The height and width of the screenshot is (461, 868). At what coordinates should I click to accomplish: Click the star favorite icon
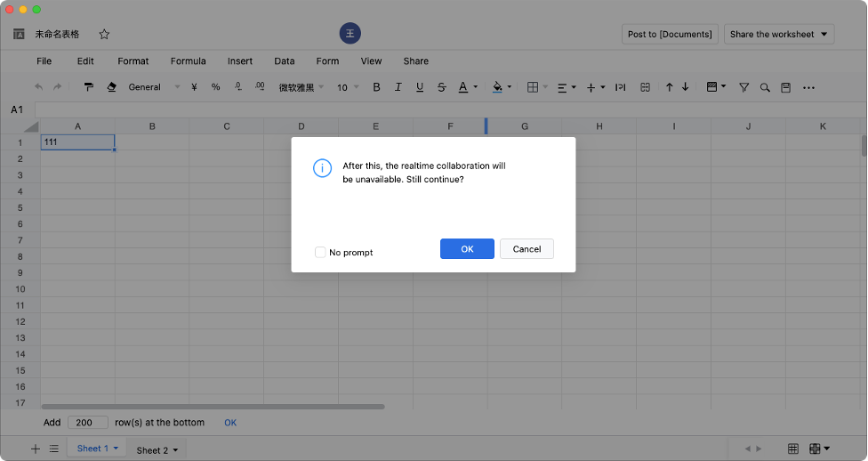click(x=104, y=35)
